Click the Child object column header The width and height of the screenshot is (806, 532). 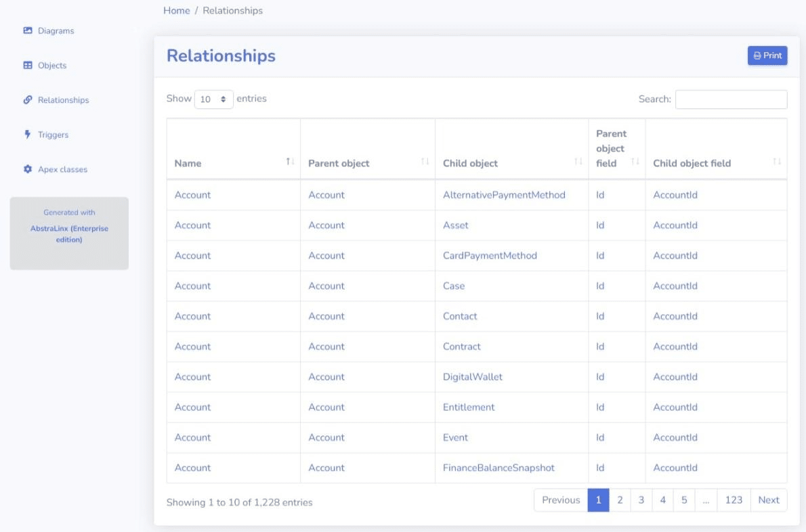470,163
